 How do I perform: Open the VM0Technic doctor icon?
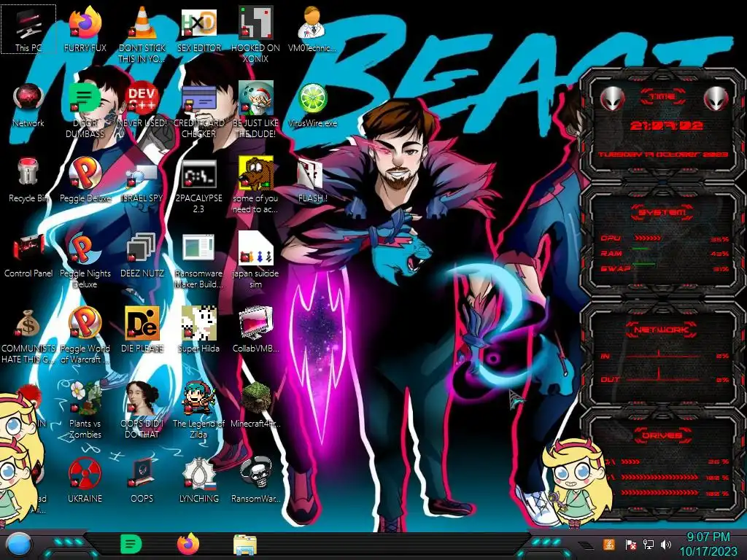tap(311, 28)
